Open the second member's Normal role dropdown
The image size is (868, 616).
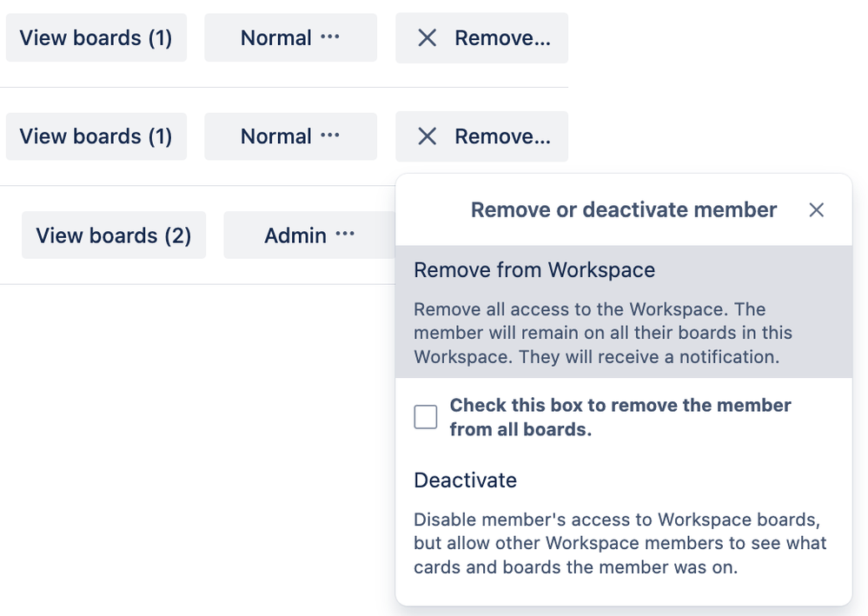tap(290, 136)
